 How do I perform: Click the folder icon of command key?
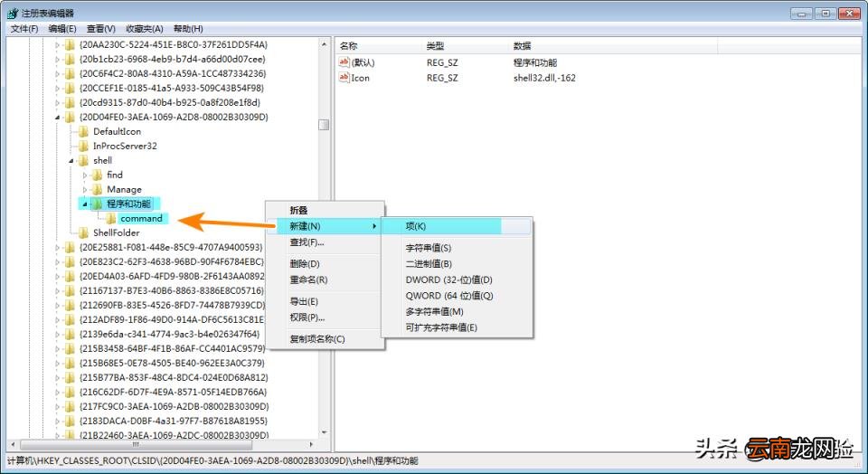tap(110, 218)
